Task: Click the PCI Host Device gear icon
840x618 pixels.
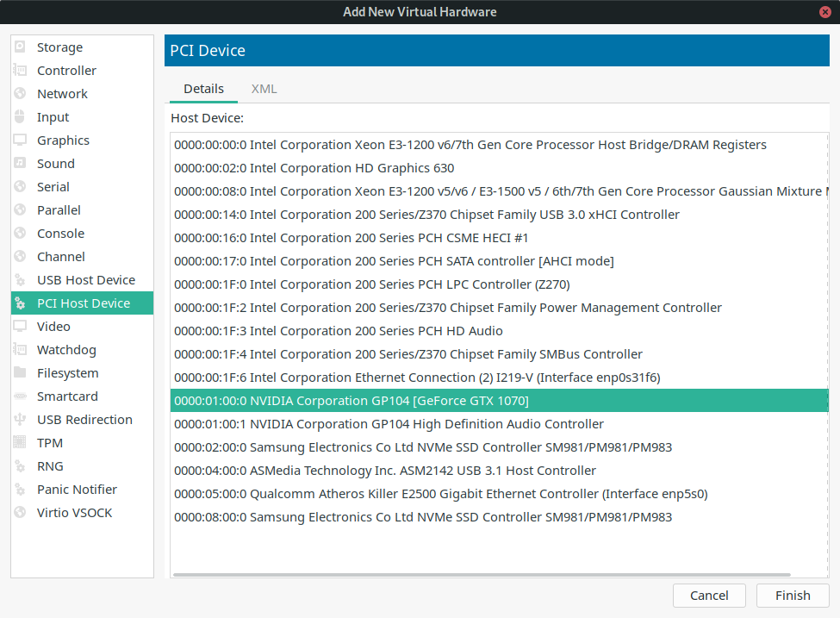Action: pyautogui.click(x=20, y=303)
